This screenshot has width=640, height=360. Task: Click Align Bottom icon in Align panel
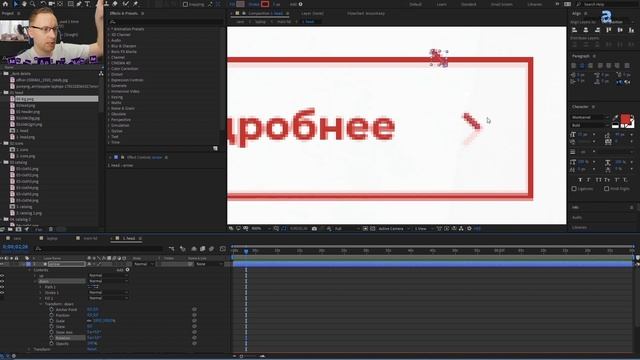pyautogui.click(x=631, y=30)
